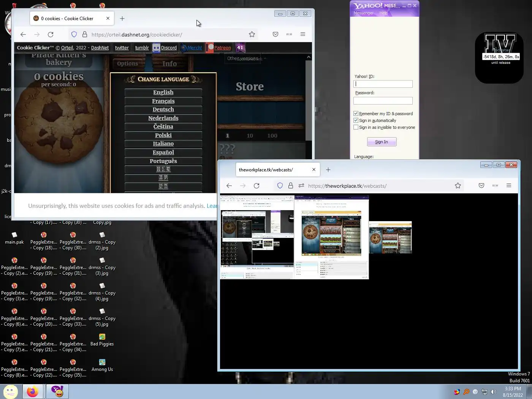Close theworkplace.tk/webcasts tab

pos(314,169)
